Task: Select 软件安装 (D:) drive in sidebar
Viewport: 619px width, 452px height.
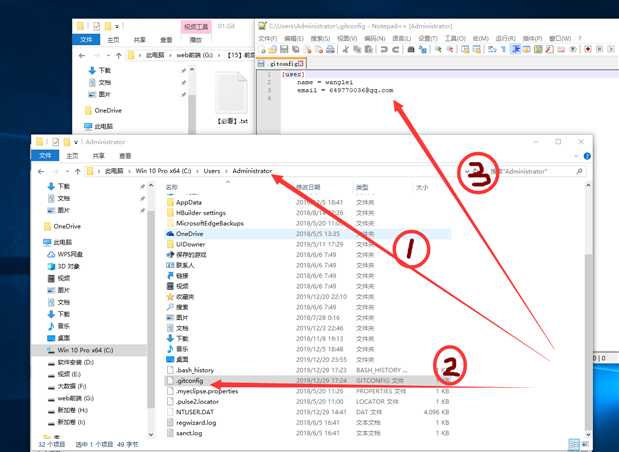Action: 75,362
